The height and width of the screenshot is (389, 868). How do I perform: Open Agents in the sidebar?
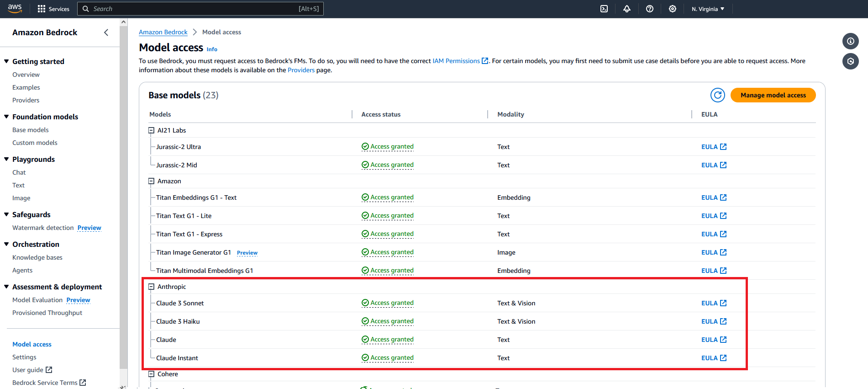coord(22,270)
